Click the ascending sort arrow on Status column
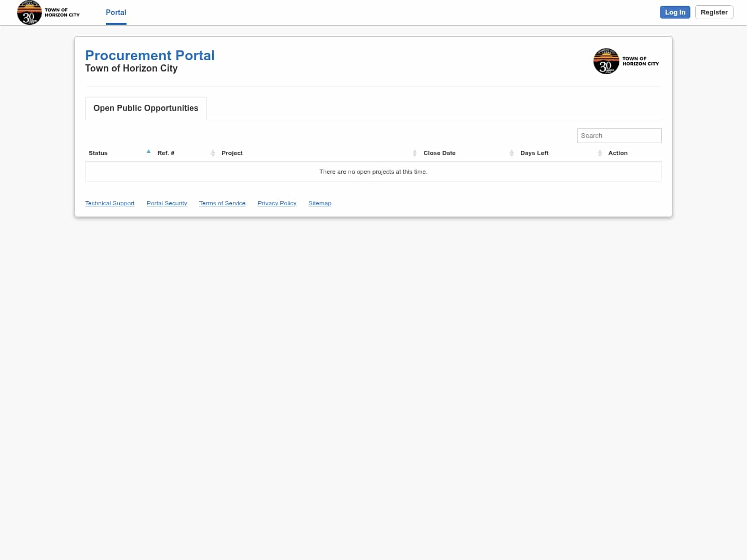 click(149, 151)
